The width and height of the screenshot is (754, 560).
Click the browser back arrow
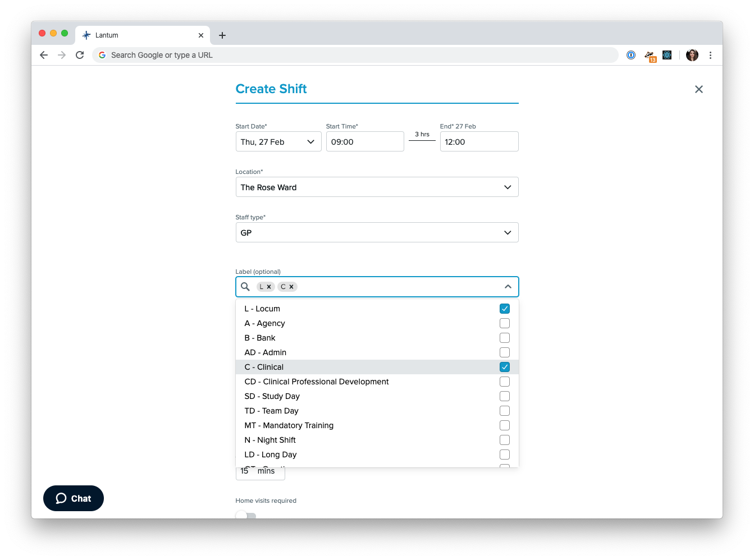tap(43, 55)
